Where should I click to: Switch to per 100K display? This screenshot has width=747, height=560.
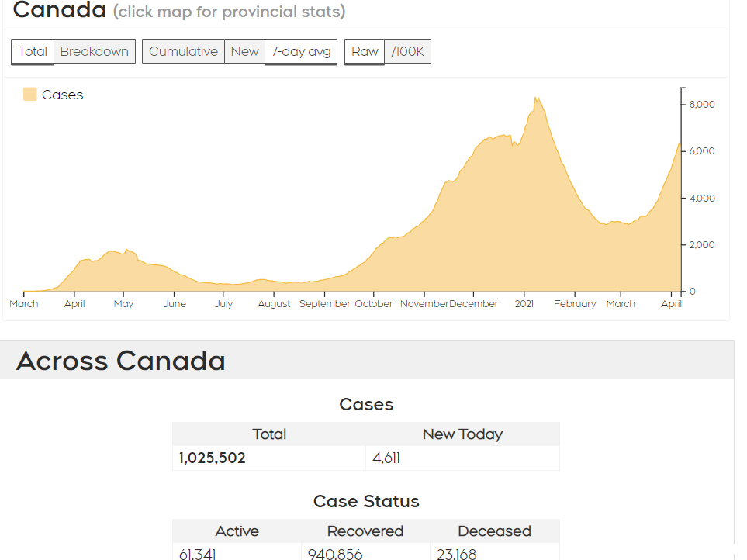pyautogui.click(x=408, y=51)
